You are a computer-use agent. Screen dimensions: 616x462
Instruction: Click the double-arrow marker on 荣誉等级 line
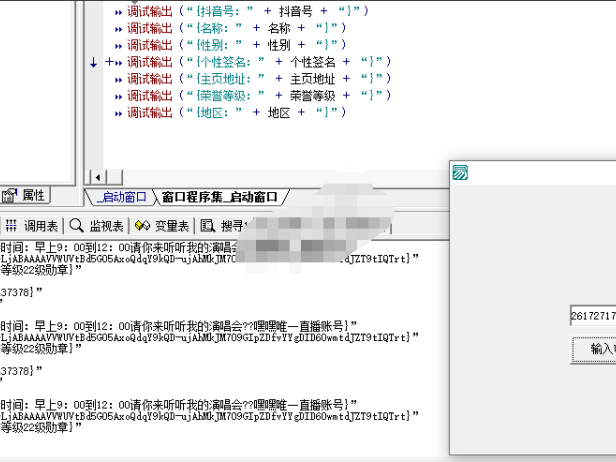119,97
